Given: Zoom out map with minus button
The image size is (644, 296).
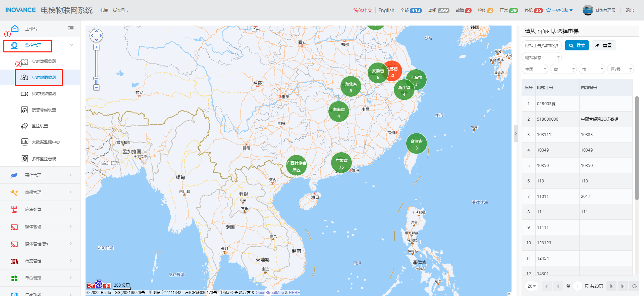Looking at the screenshot, I should tap(96, 87).
